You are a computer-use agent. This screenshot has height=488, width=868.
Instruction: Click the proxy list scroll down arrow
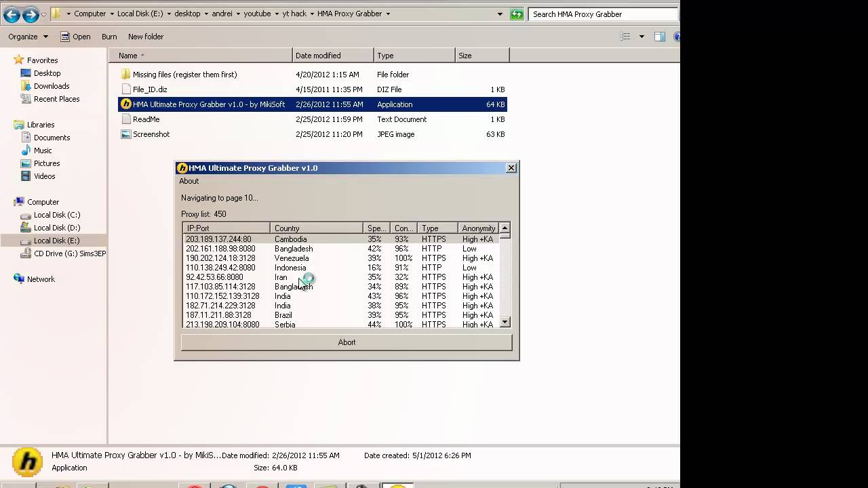pyautogui.click(x=505, y=323)
